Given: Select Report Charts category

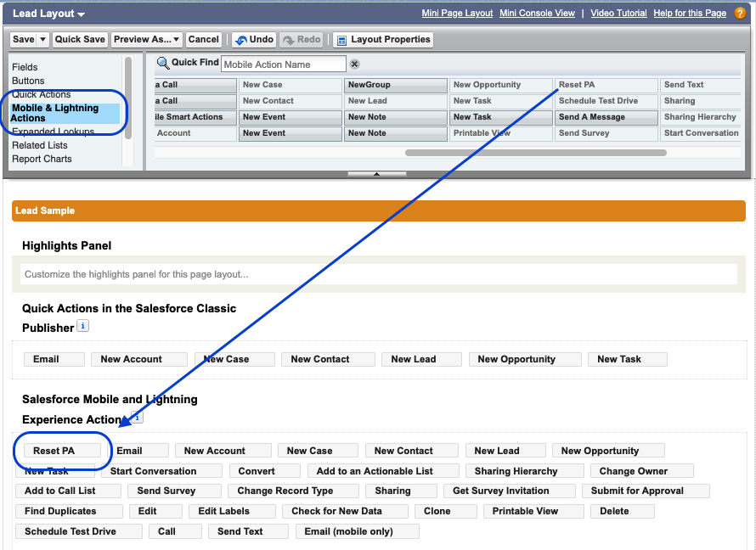Looking at the screenshot, I should (42, 159).
